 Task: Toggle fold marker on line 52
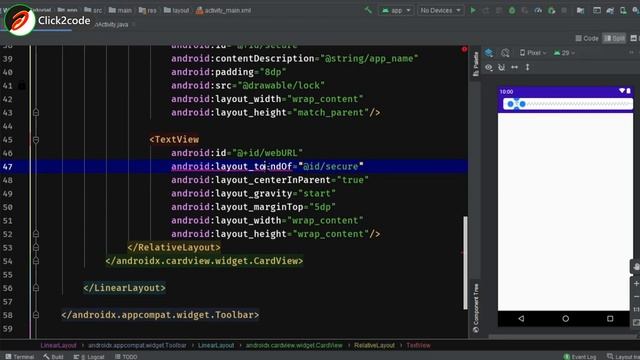click(36, 234)
